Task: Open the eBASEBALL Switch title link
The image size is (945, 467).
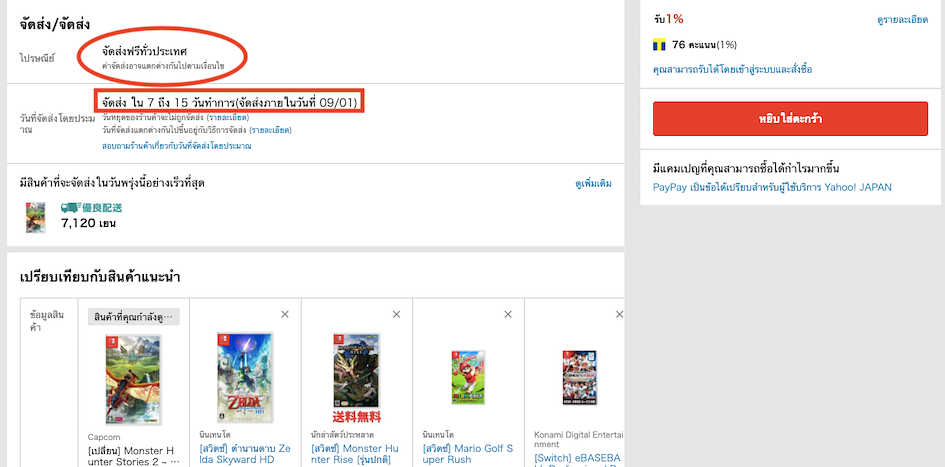Action: (x=577, y=460)
